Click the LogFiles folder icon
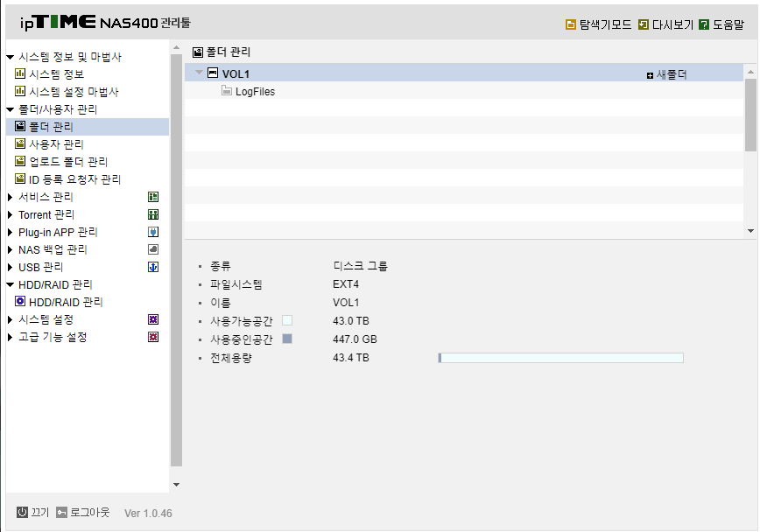This screenshot has width=760, height=532. pyautogui.click(x=227, y=90)
